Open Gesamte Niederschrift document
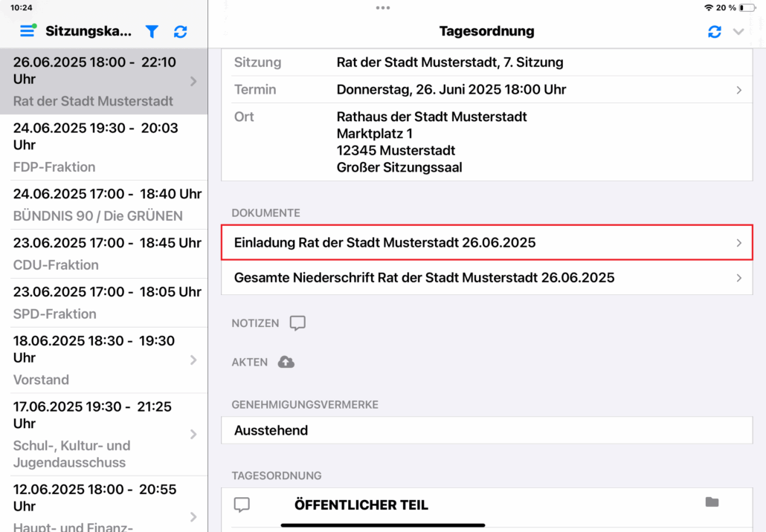The width and height of the screenshot is (766, 532). click(x=486, y=278)
